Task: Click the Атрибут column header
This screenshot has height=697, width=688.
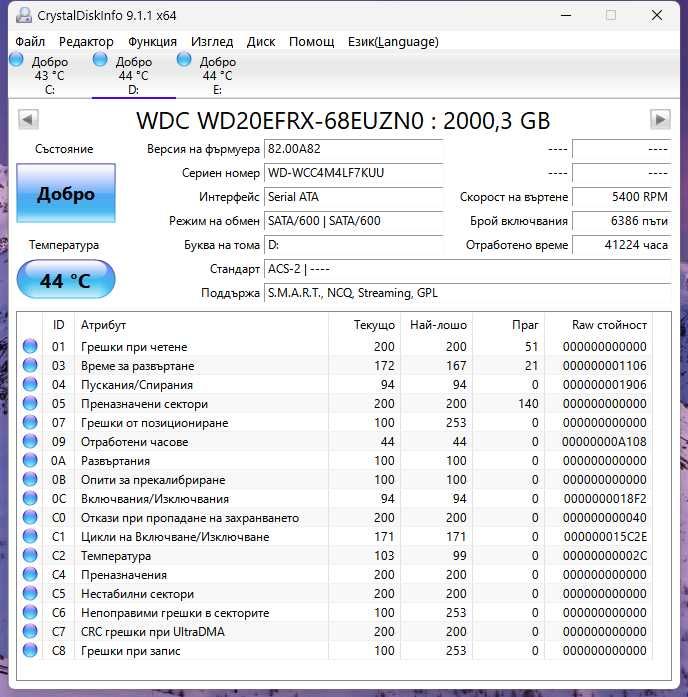Action: [x=202, y=325]
